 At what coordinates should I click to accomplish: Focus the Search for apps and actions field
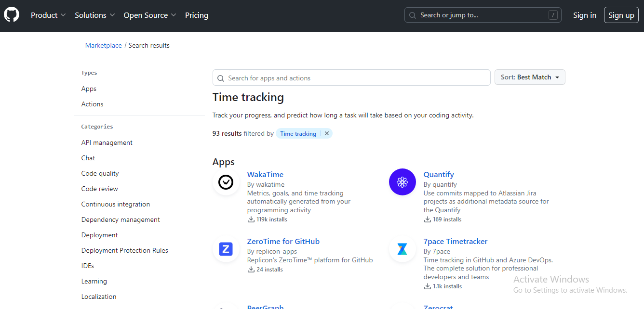point(351,77)
